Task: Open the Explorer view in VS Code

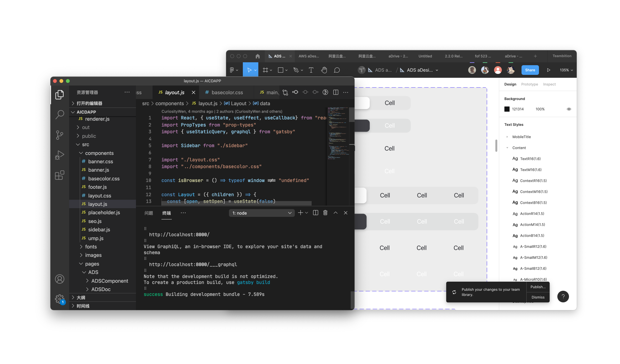Action: (60, 95)
